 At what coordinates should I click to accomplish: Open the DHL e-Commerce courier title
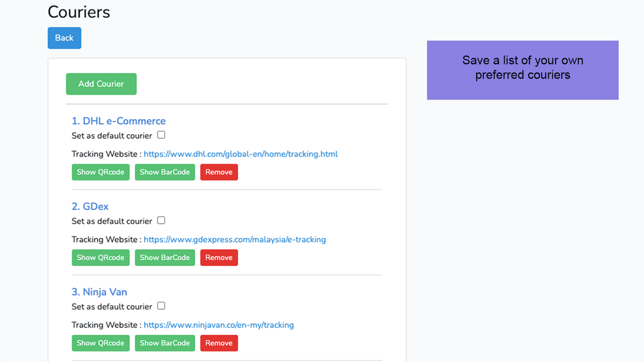(x=119, y=121)
